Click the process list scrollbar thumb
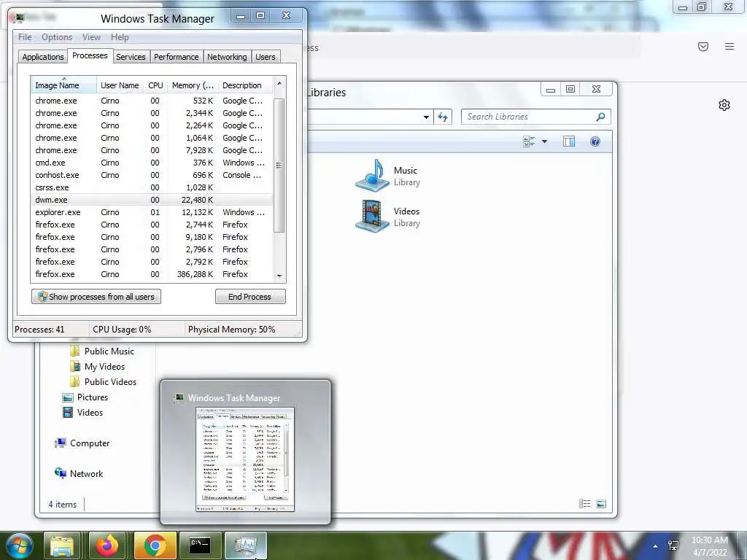The image size is (747, 560). point(279,166)
